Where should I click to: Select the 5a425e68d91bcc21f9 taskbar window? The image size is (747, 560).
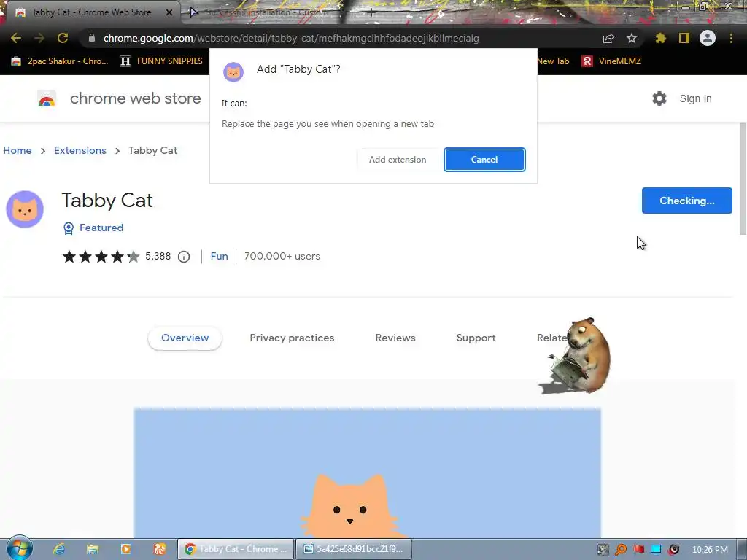point(354,549)
